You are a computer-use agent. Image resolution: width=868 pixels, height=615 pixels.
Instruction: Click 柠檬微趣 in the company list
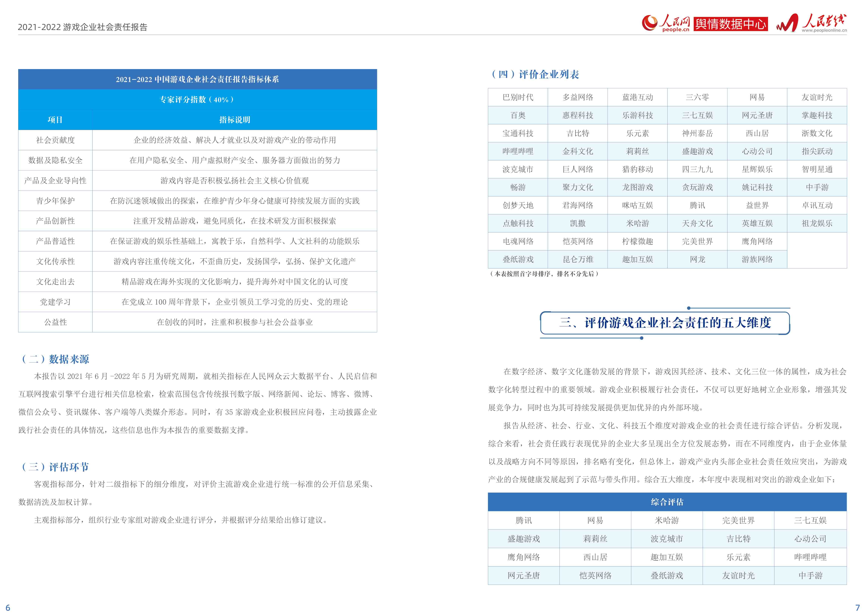pos(637,241)
